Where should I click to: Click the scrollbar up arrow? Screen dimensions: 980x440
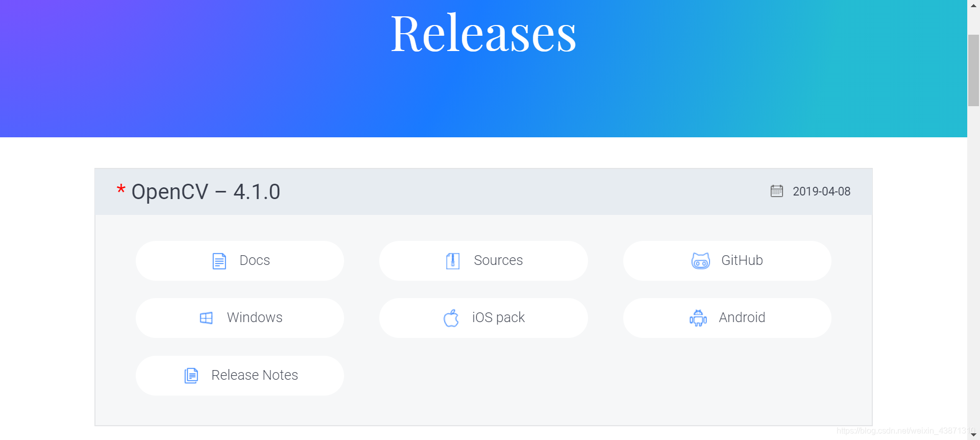(973, 5)
